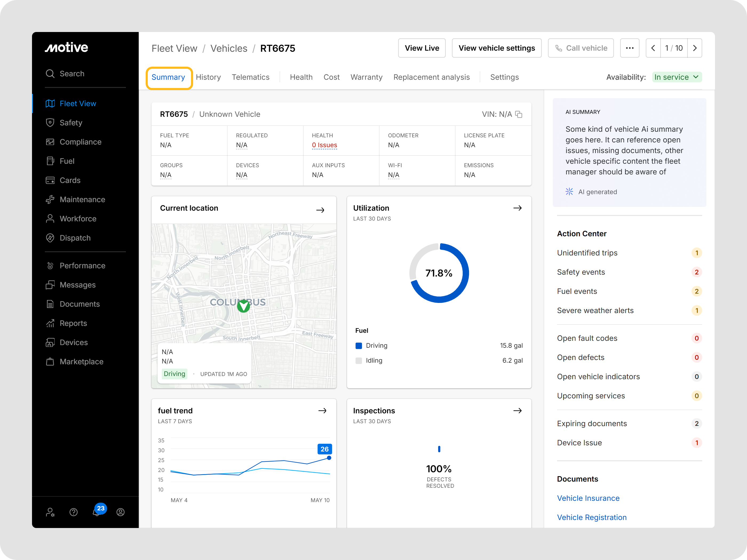Image resolution: width=747 pixels, height=560 pixels.
Task: Open Expiring documents row
Action: pyautogui.click(x=629, y=424)
